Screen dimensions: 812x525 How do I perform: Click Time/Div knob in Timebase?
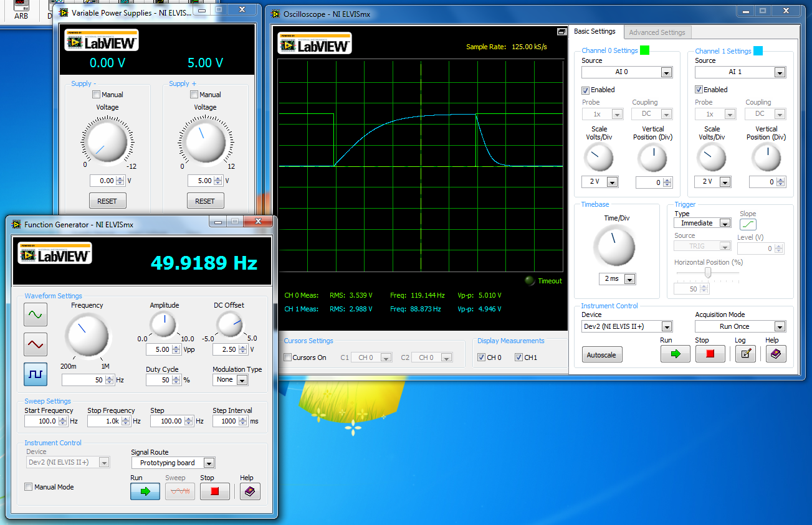(x=616, y=247)
